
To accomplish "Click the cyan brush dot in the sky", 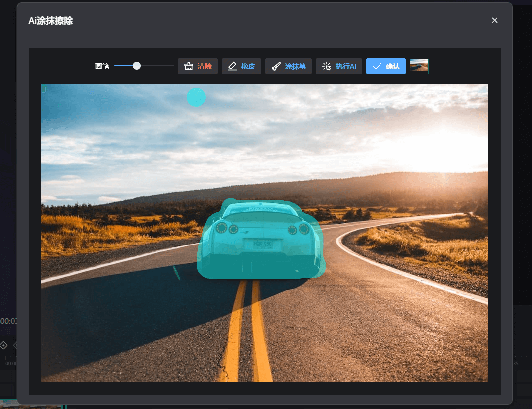I will pos(196,97).
